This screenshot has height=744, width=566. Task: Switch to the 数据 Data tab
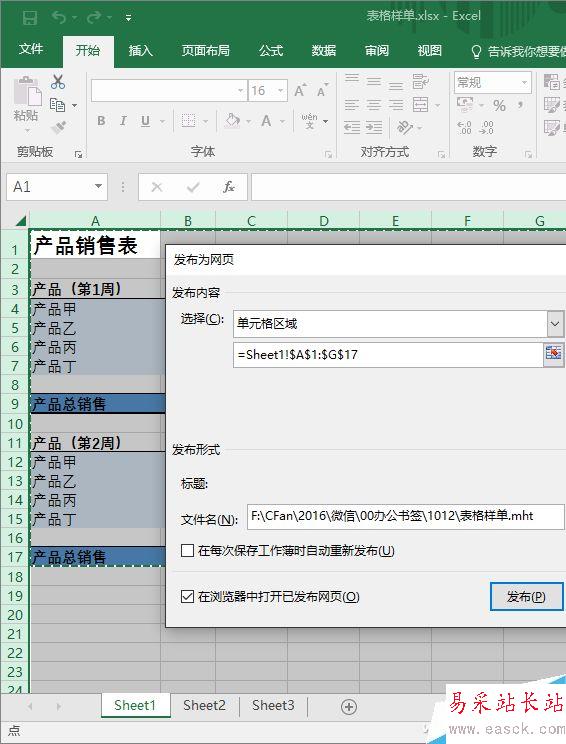tap(324, 50)
